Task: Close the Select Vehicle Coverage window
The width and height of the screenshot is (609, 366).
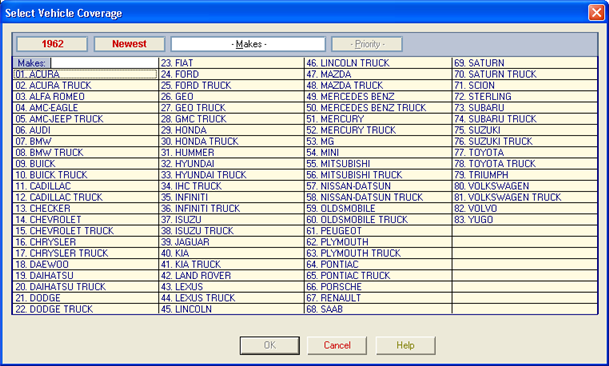Action: (596, 12)
